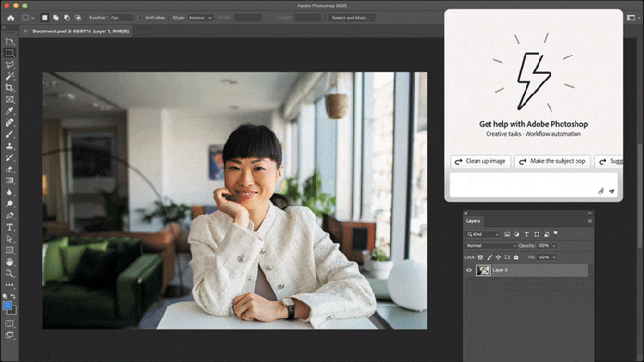
Task: Switch to the Layers panel tab
Action: point(474,221)
